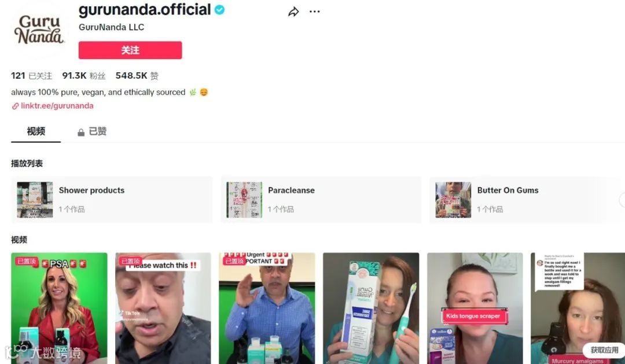Switch to the videos tab
This screenshot has width=625, height=364.
coord(36,131)
